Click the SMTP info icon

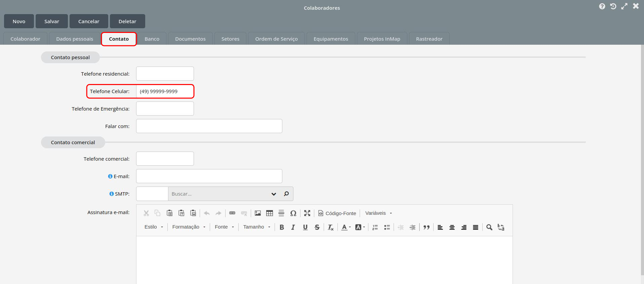click(112, 194)
